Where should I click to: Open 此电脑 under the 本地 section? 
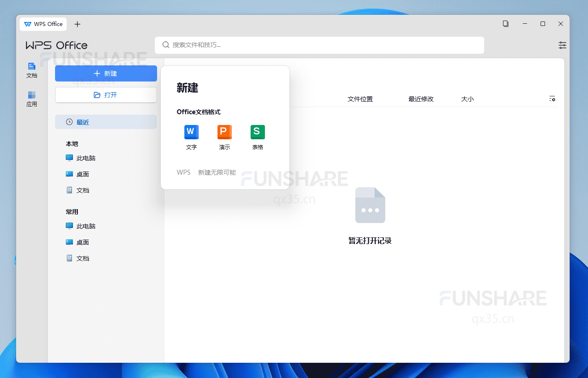pyautogui.click(x=81, y=158)
